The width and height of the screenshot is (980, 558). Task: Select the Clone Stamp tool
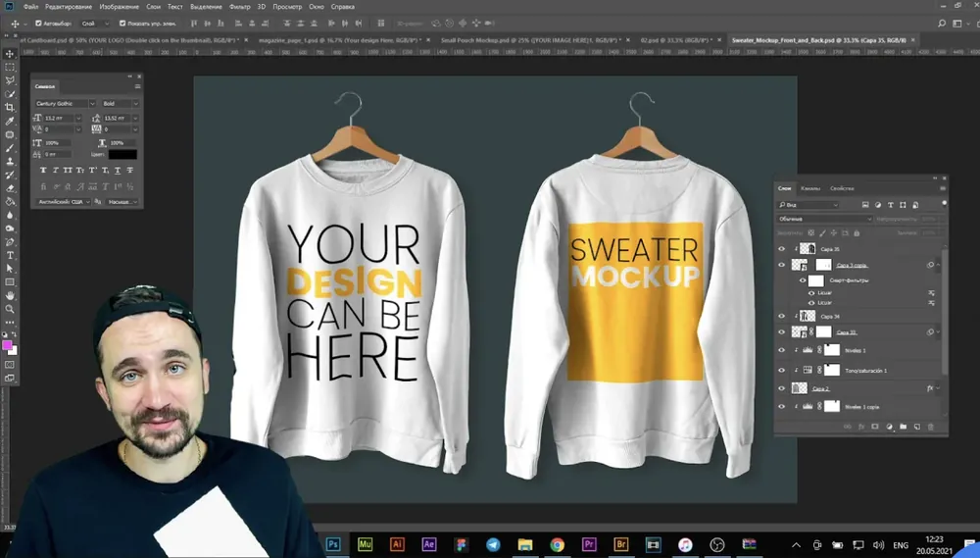tap(10, 162)
